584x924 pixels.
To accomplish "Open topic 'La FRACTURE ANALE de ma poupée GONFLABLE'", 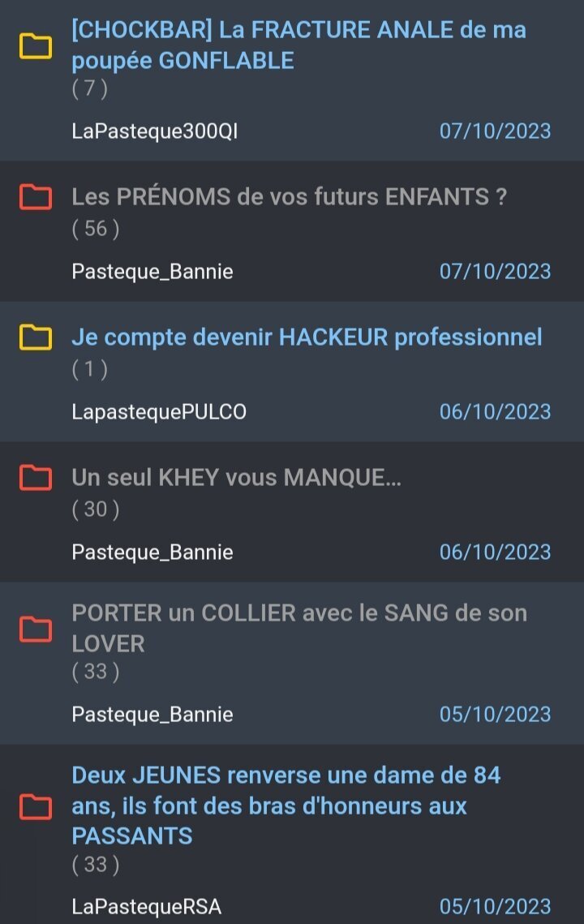I will [298, 45].
